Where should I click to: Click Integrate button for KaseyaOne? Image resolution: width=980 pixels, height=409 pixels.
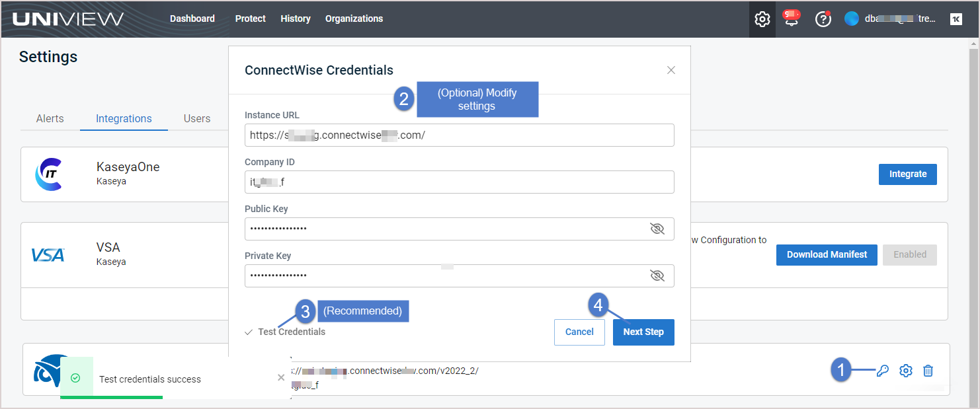click(x=908, y=174)
